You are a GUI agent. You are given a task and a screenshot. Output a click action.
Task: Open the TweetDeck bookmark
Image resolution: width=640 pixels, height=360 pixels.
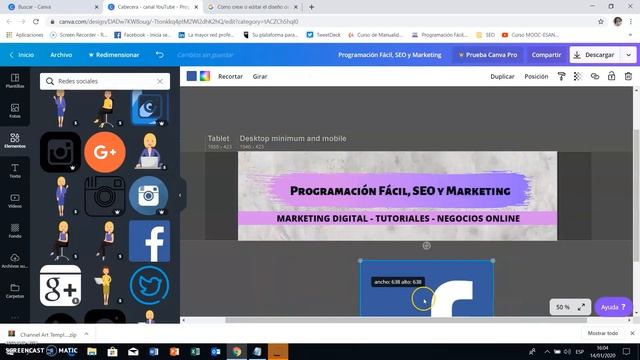[x=323, y=35]
